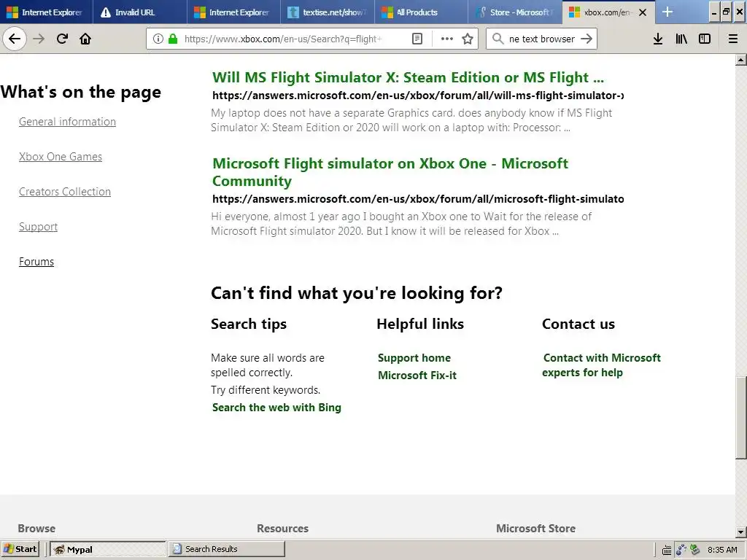Toggle the sidebar view

click(705, 39)
